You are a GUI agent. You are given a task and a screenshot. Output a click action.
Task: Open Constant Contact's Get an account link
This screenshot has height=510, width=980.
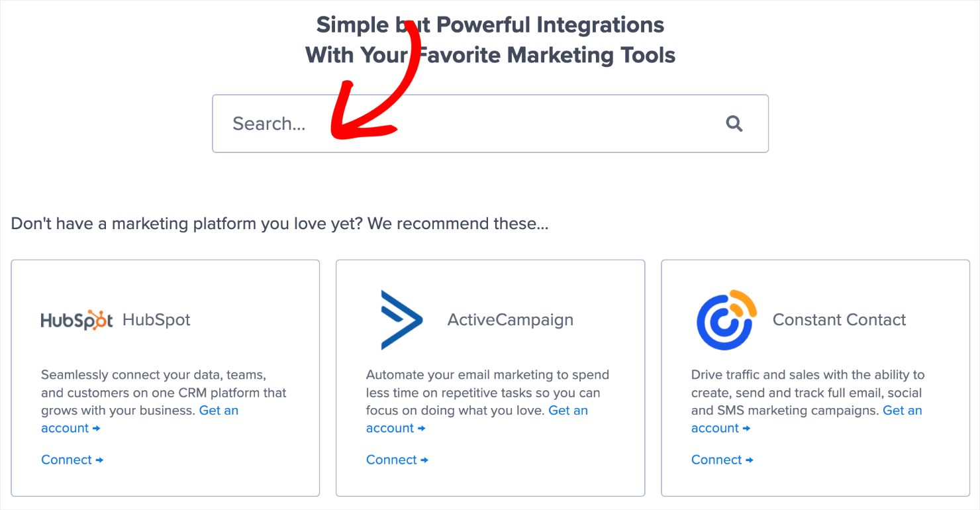[x=807, y=419]
